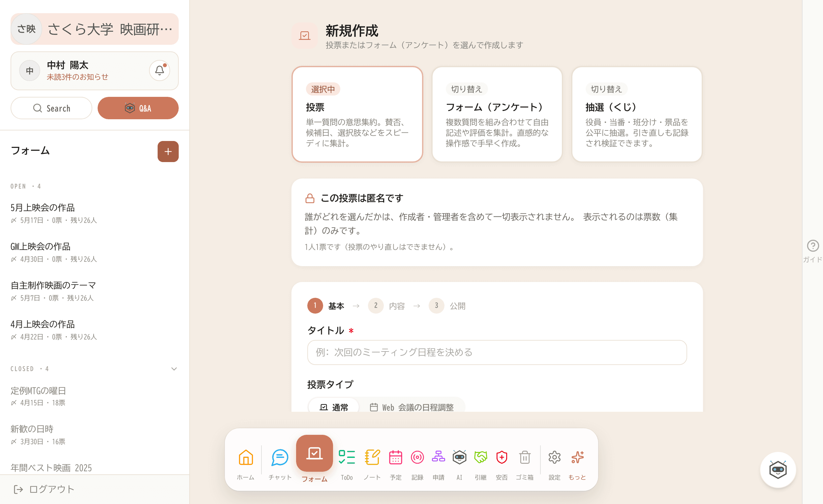Open the closed 定例MTGの曜日 poll
This screenshot has width=823, height=504.
coord(95,396)
